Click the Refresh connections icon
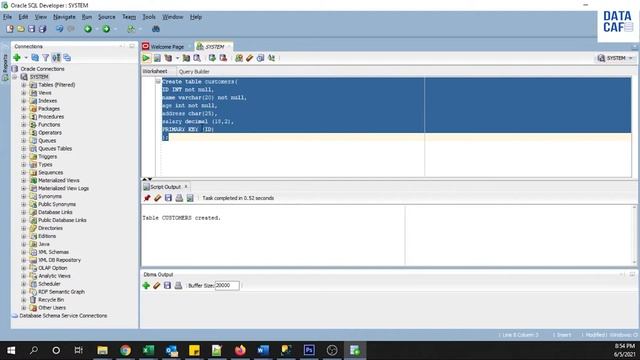The image size is (640, 360). point(35,58)
